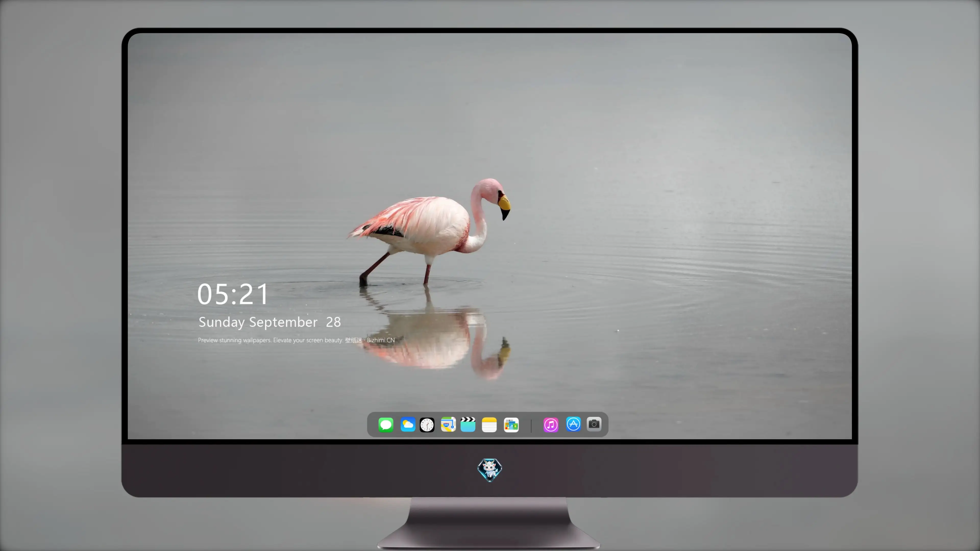This screenshot has height=551, width=980.
Task: Open the Clock app in dock
Action: pyautogui.click(x=427, y=425)
